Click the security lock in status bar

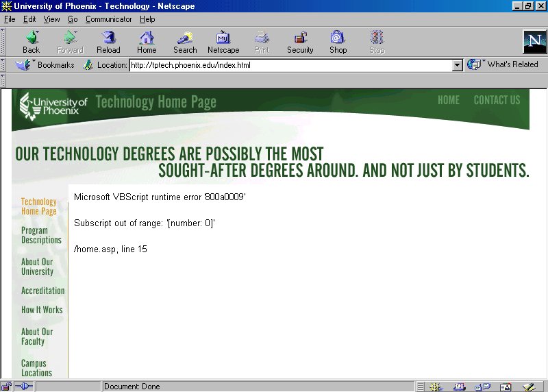[x=6, y=387]
